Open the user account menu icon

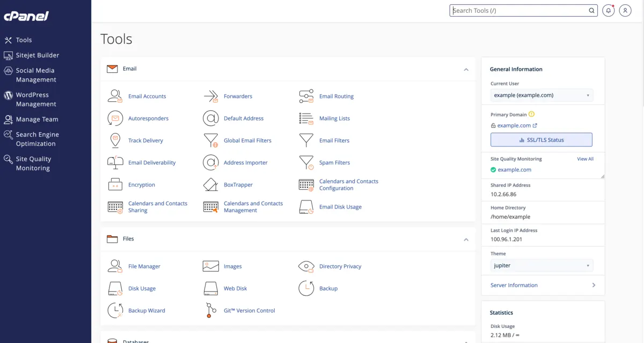625,10
